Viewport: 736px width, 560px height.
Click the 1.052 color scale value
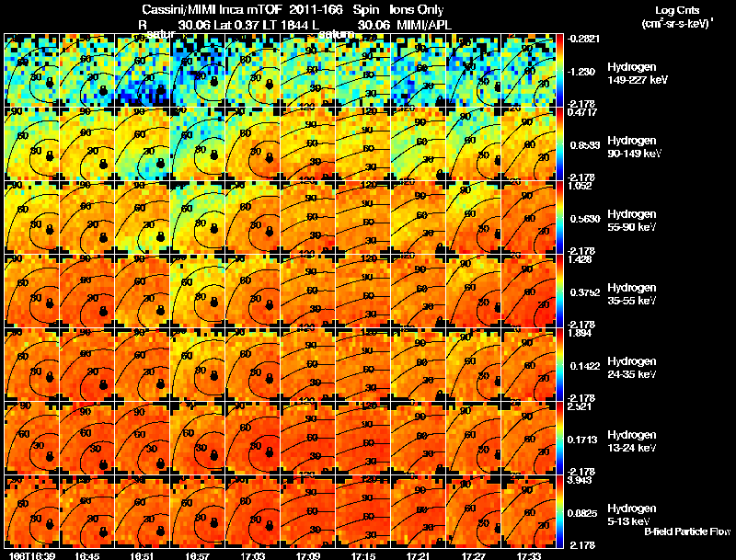coord(580,186)
